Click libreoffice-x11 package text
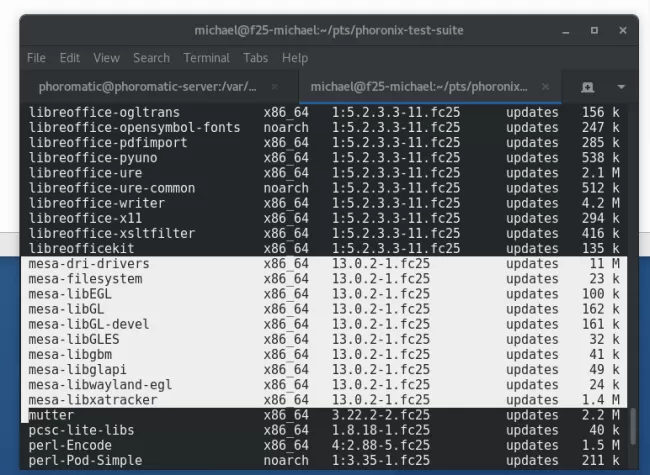 [85, 218]
